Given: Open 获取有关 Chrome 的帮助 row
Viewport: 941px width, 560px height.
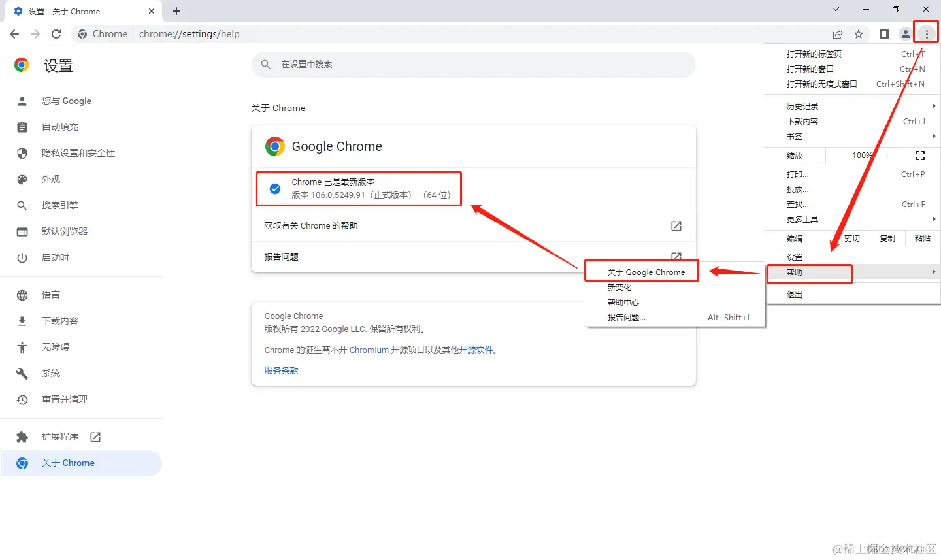Looking at the screenshot, I should [473, 225].
